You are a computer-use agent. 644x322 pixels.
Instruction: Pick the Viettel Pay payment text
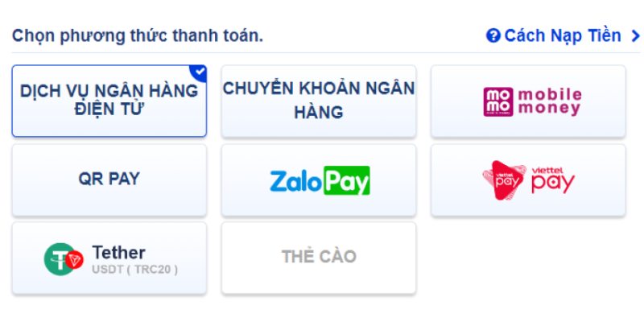(x=552, y=180)
